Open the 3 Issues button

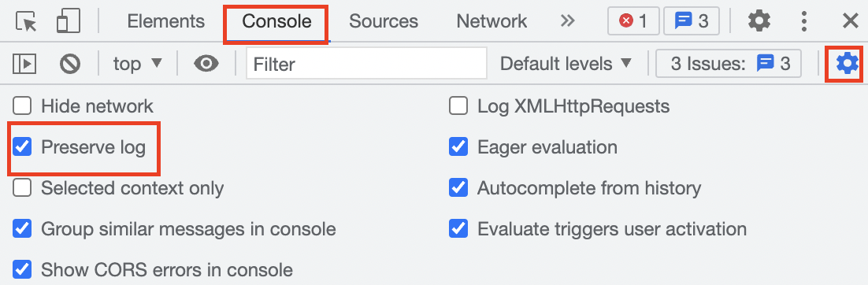(729, 65)
